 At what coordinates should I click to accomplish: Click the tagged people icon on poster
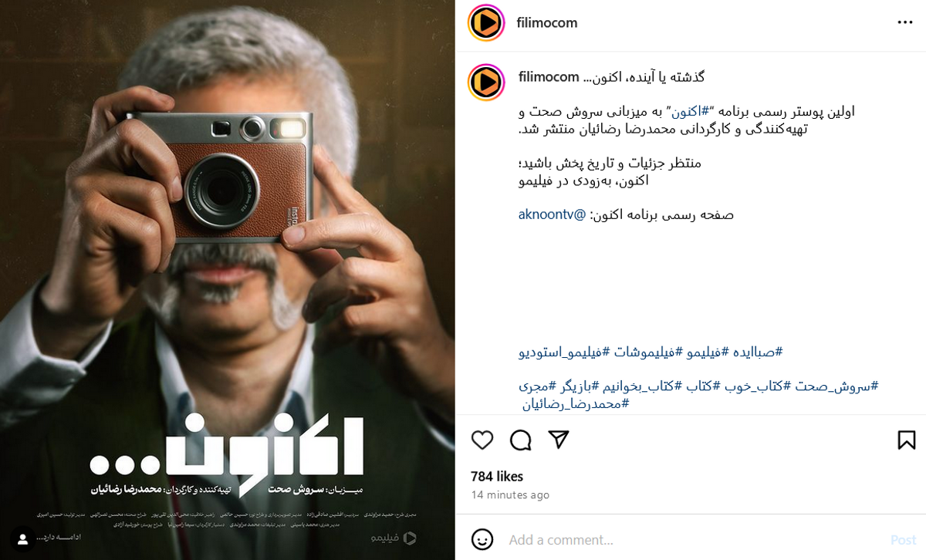pos(22,538)
